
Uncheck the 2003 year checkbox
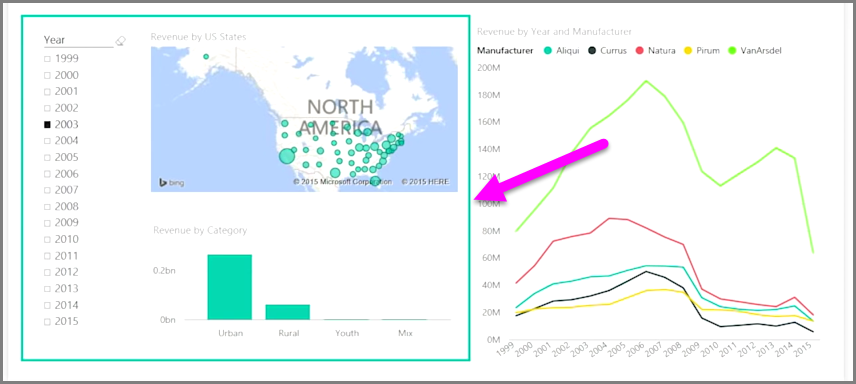point(47,125)
